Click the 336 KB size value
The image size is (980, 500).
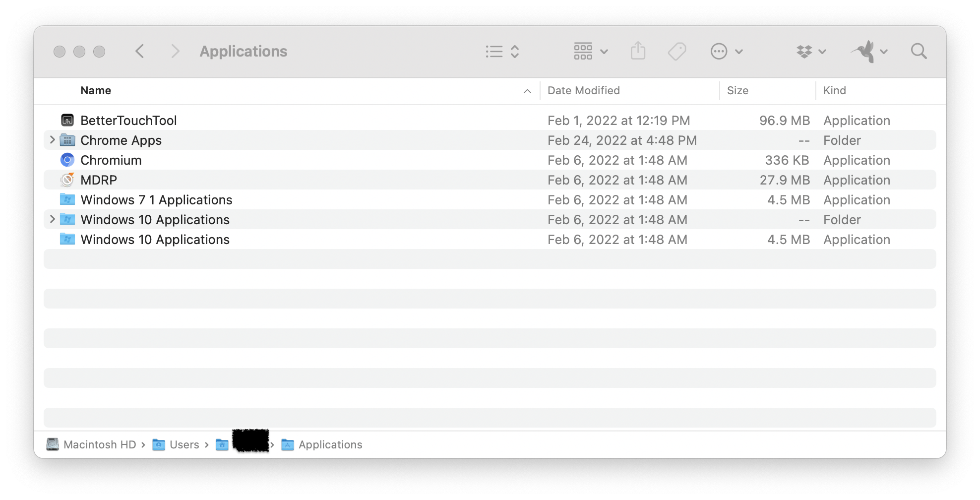(787, 160)
